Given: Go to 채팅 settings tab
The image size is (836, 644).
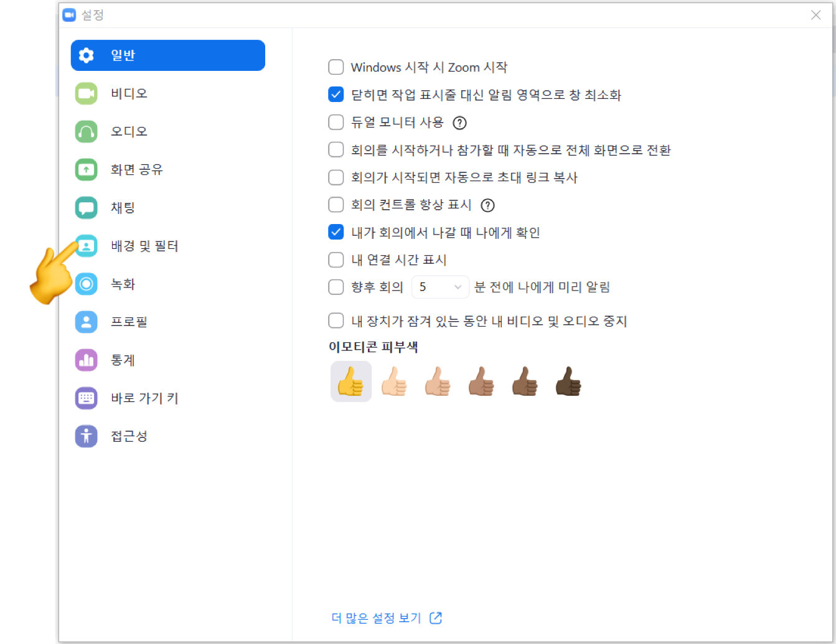Looking at the screenshot, I should pyautogui.click(x=168, y=207).
